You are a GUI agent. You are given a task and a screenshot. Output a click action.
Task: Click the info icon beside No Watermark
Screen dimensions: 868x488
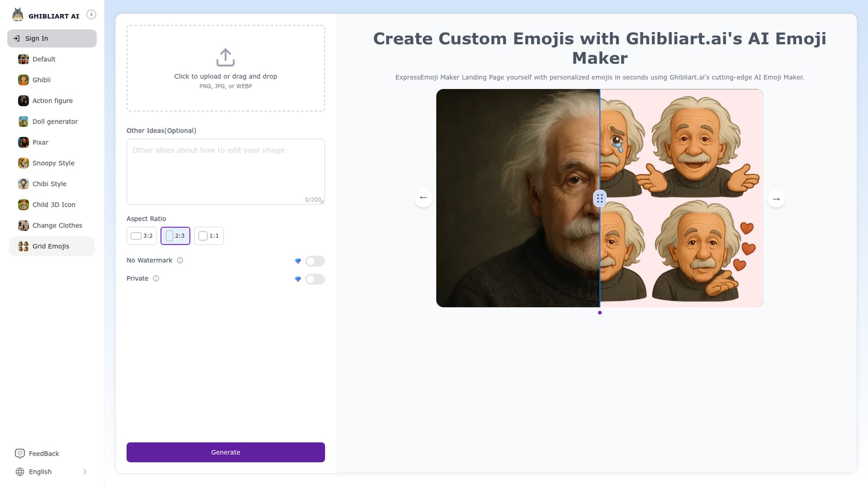pyautogui.click(x=180, y=260)
